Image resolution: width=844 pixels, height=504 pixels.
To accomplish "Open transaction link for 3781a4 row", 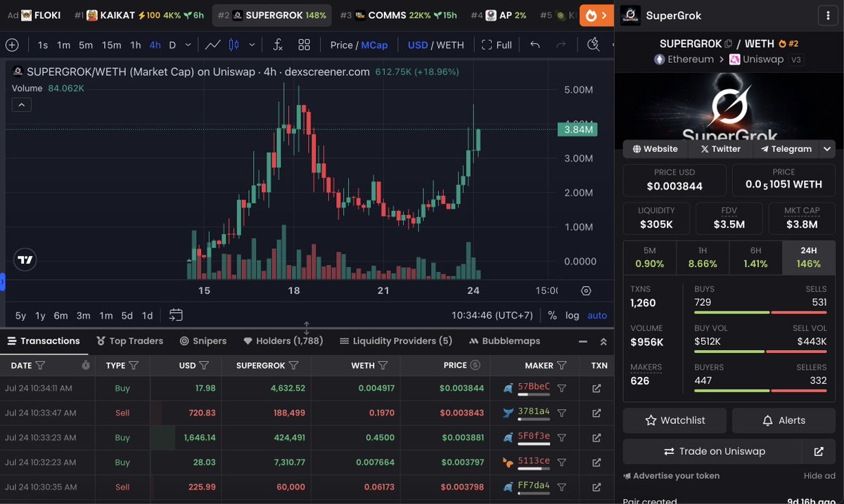I will pos(596,413).
